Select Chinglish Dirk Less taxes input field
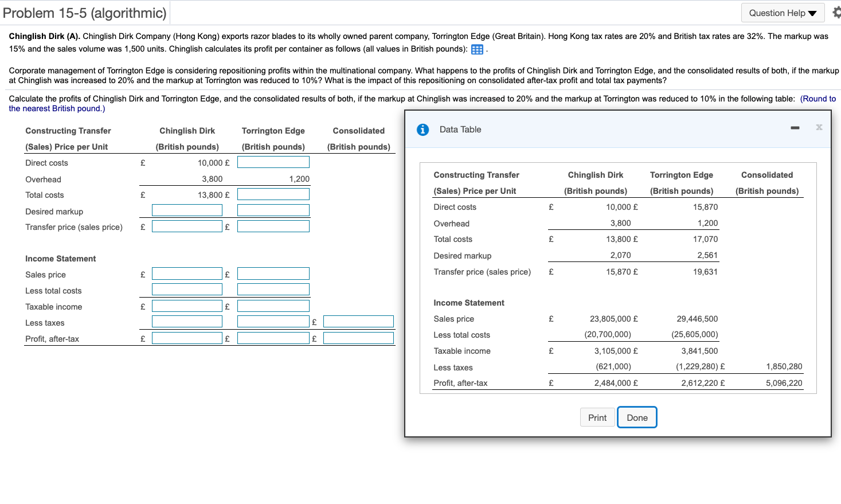This screenshot has height=504, width=841. point(187,322)
